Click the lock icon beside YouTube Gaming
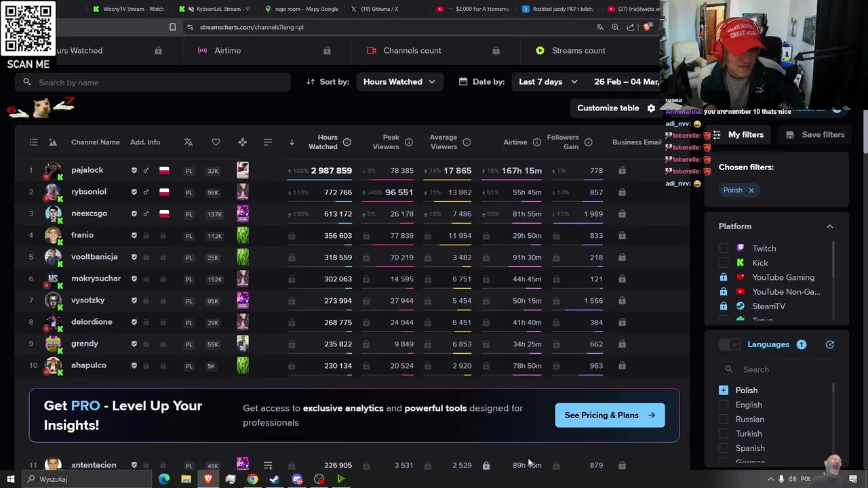 click(x=724, y=277)
